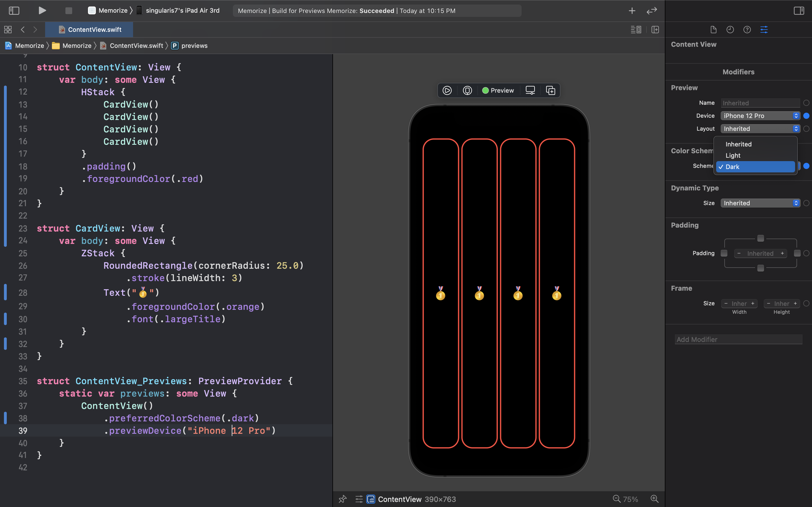812x507 pixels.
Task: Toggle the left navigator sidebar icon
Action: coord(14,10)
